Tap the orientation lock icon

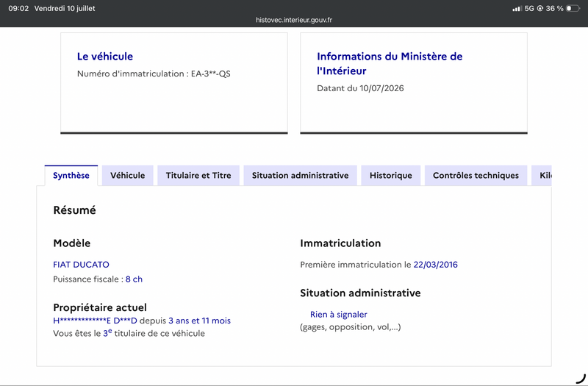[540, 8]
